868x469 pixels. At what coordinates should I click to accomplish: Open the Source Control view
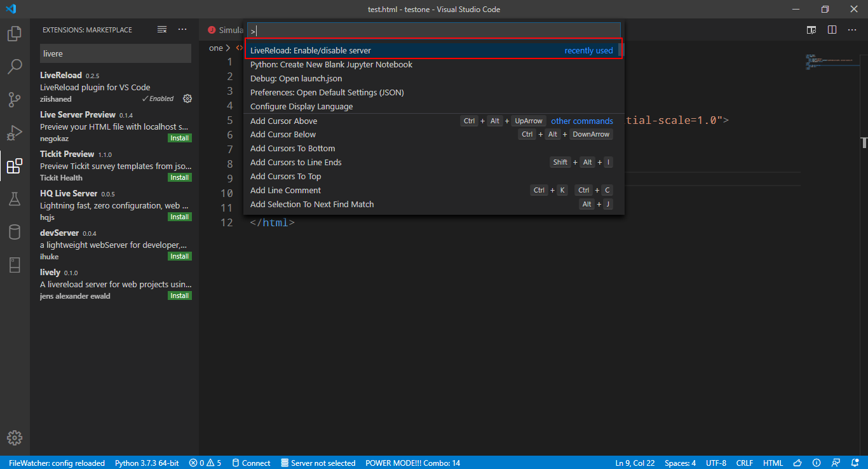coord(15,100)
